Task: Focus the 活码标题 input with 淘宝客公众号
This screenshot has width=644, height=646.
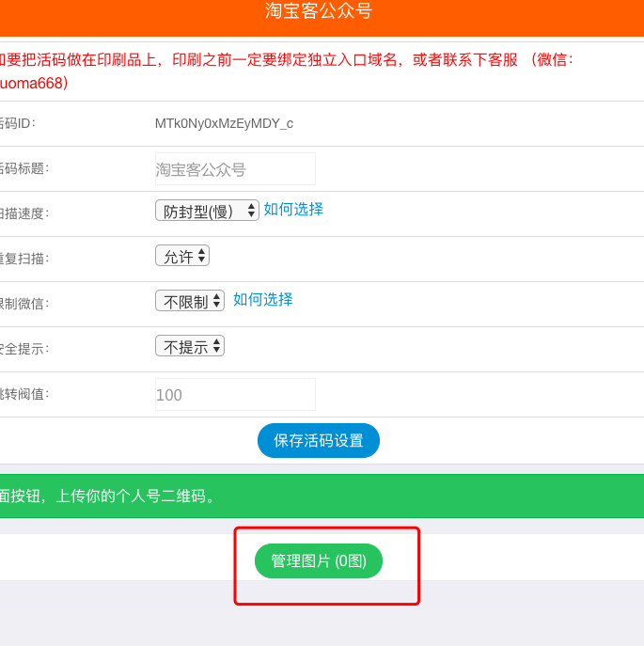Action: 235,169
